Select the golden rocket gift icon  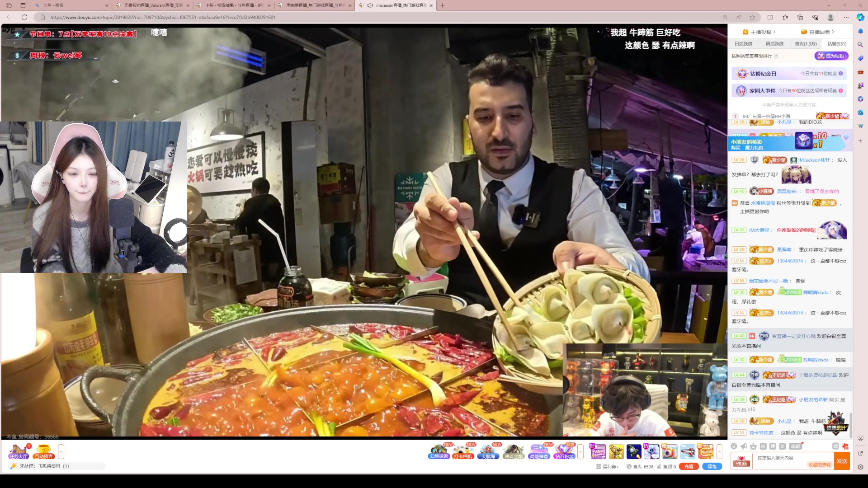pos(616,452)
